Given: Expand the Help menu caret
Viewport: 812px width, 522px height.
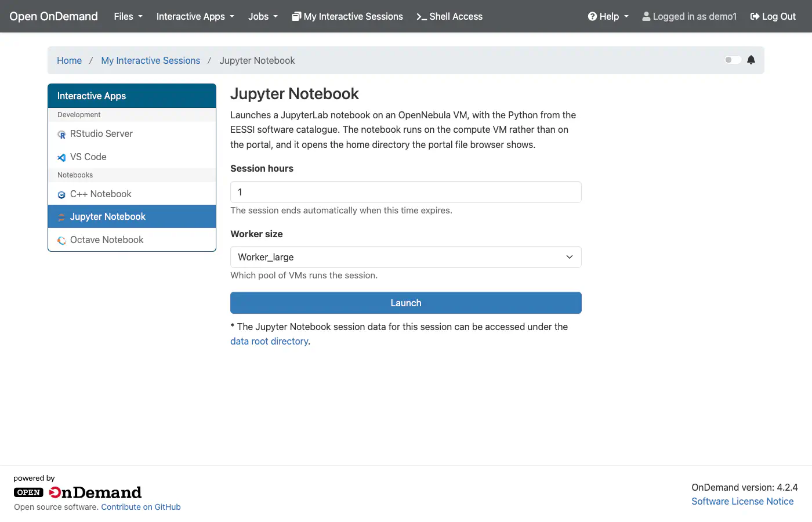Looking at the screenshot, I should (626, 16).
